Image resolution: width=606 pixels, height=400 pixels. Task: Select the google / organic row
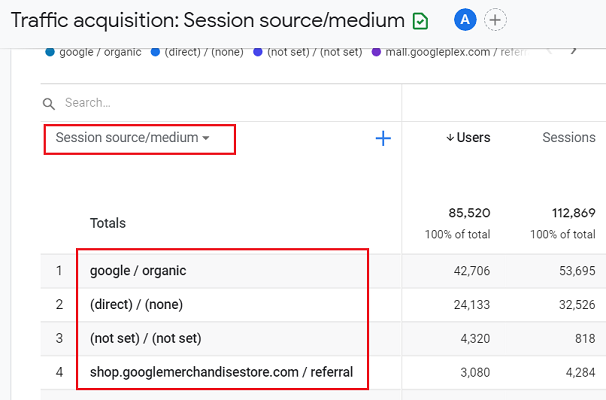point(138,270)
